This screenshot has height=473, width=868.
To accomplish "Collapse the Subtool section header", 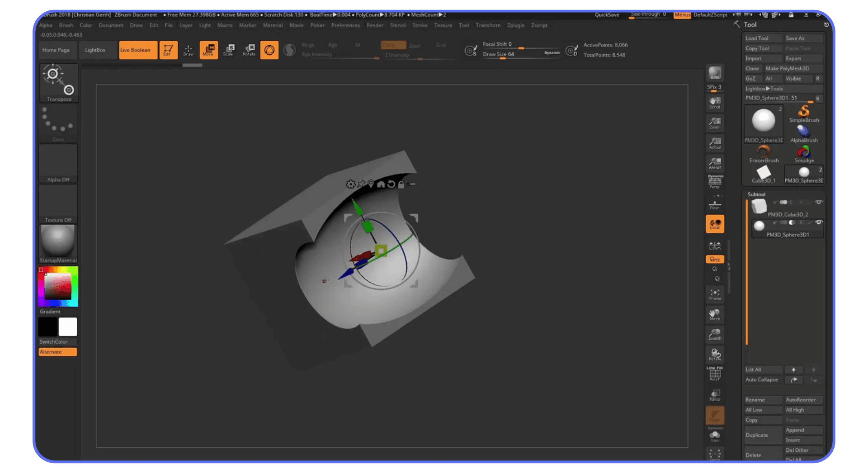I will click(x=756, y=194).
